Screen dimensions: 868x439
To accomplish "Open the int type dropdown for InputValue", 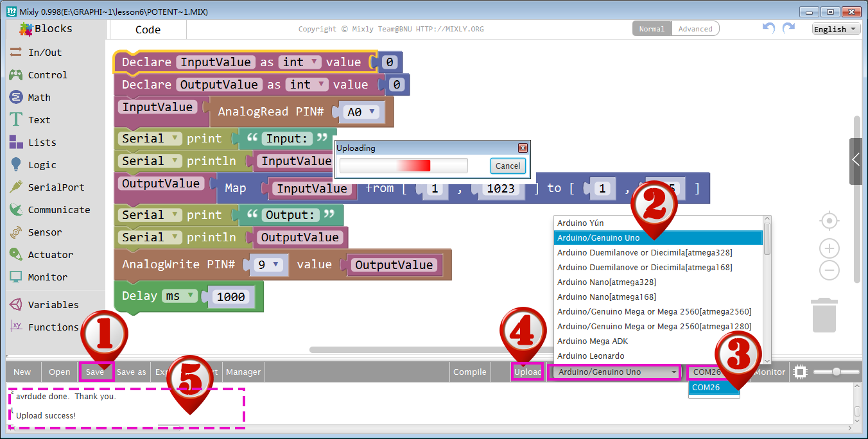I will tap(299, 62).
